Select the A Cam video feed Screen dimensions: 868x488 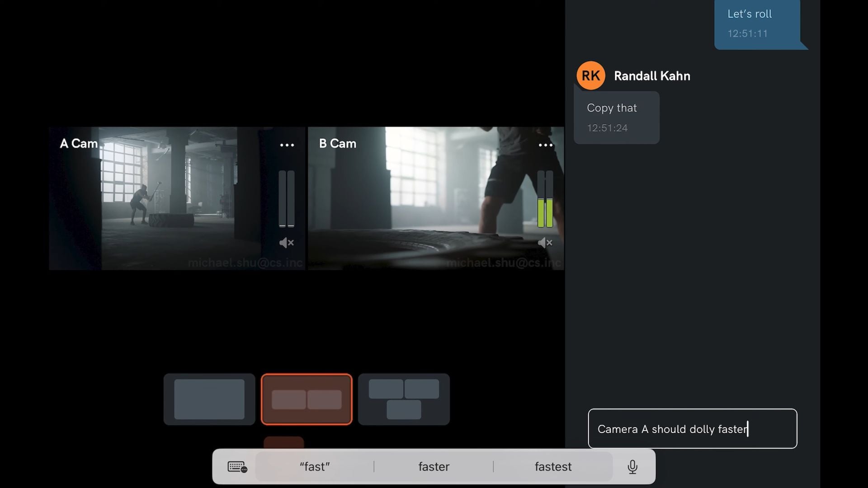coord(177,198)
